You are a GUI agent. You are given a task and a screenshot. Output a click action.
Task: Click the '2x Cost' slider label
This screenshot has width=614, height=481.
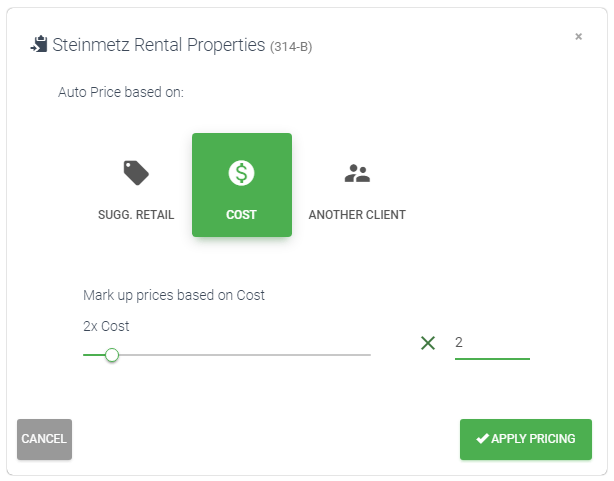106,326
